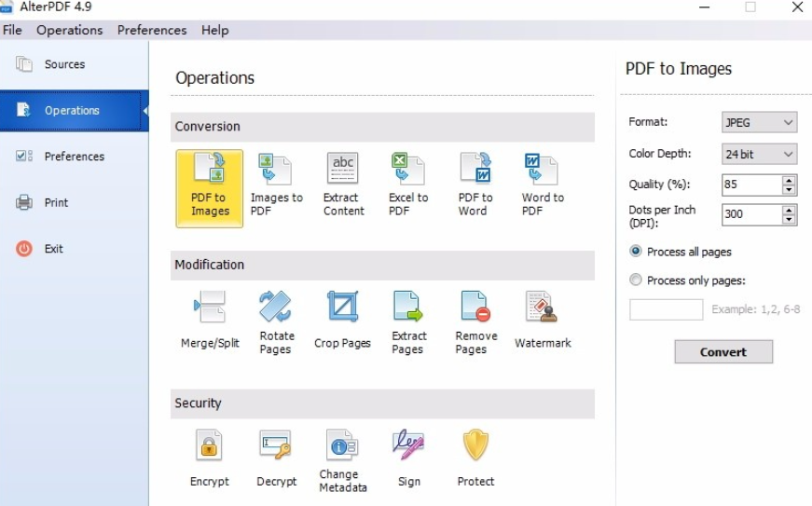This screenshot has width=812, height=506.
Task: Decrease DPI value with down arrow
Action: (789, 219)
